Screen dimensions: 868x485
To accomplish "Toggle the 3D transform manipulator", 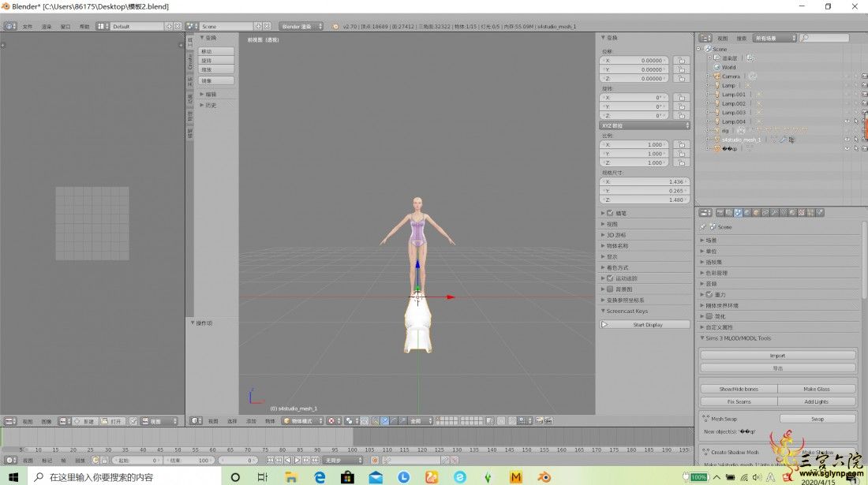I will click(376, 421).
